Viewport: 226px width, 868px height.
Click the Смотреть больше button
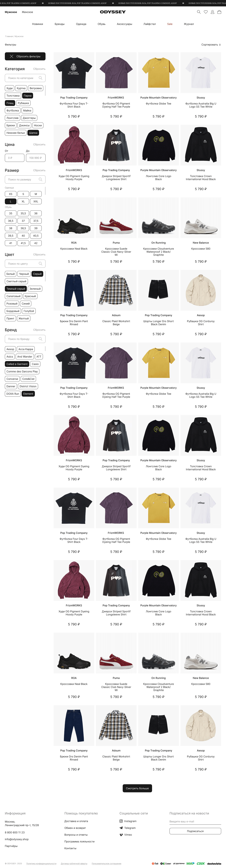click(137, 789)
